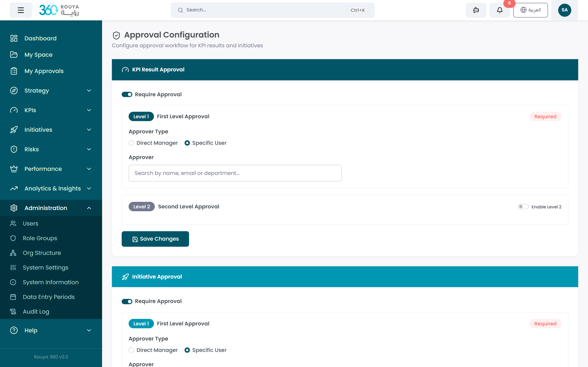Open the Dashboard from the sidebar
This screenshot has width=588, height=367.
point(40,38)
